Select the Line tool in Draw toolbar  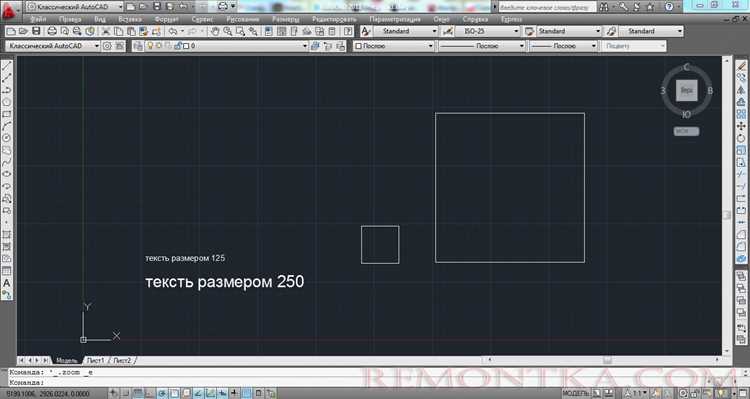[7, 66]
